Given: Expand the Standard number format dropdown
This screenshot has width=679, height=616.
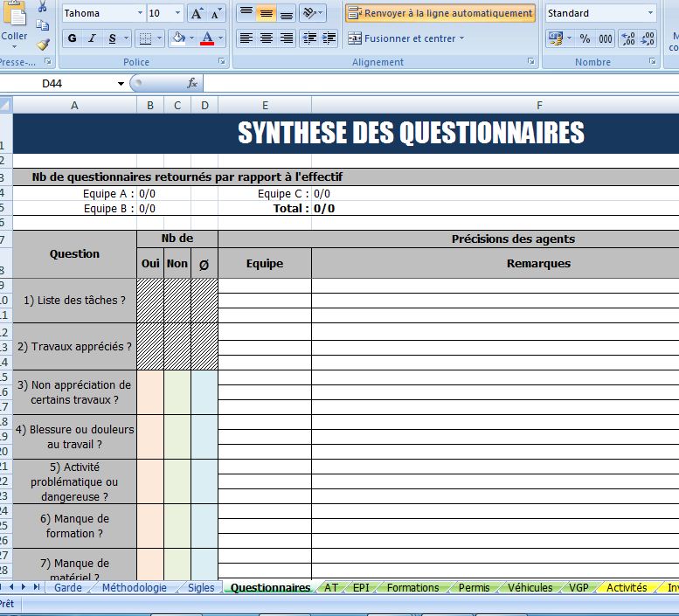Looking at the screenshot, I should [650, 13].
